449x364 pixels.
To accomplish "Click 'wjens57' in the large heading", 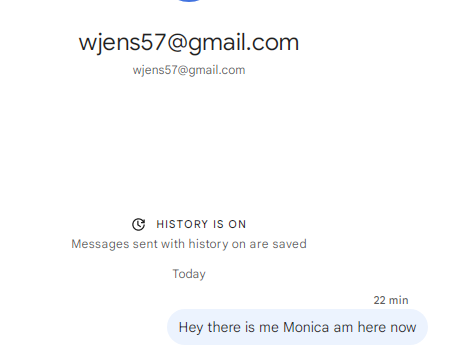I will click(122, 43).
